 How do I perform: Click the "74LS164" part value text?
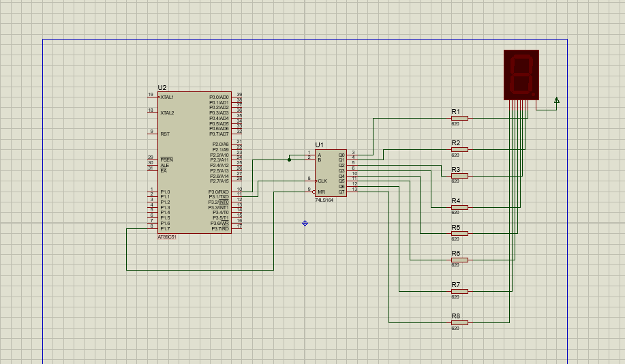(x=324, y=200)
